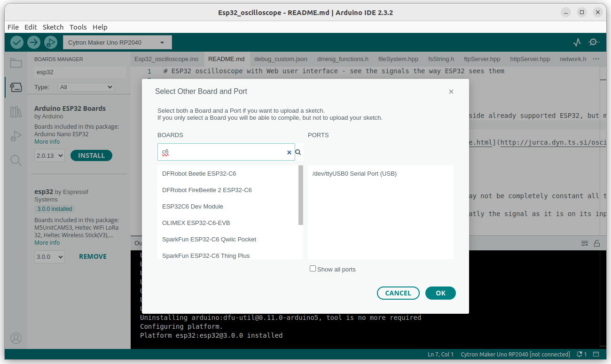Screen dimensions: 611x364
Task: Click the Upload arrow icon
Action: 33,42
